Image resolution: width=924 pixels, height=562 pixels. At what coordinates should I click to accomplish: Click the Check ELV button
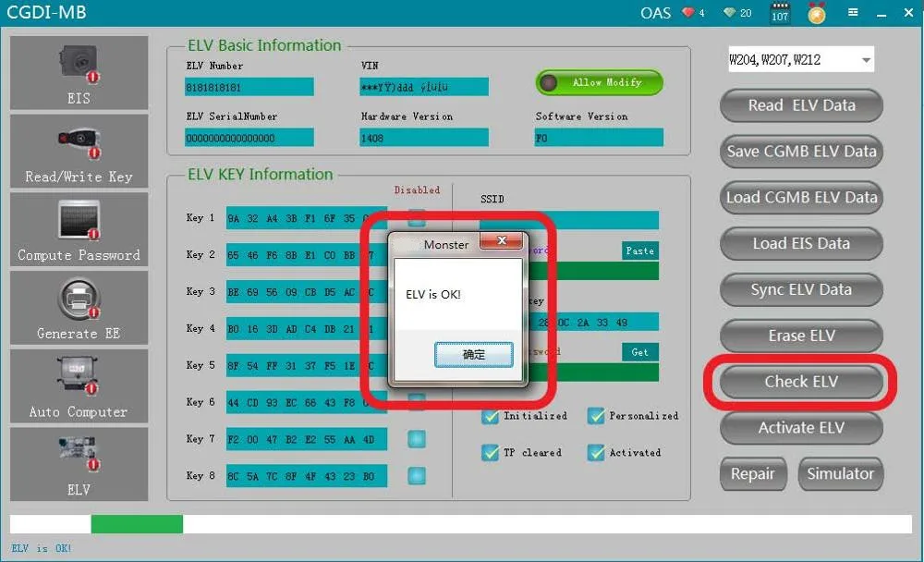click(801, 382)
